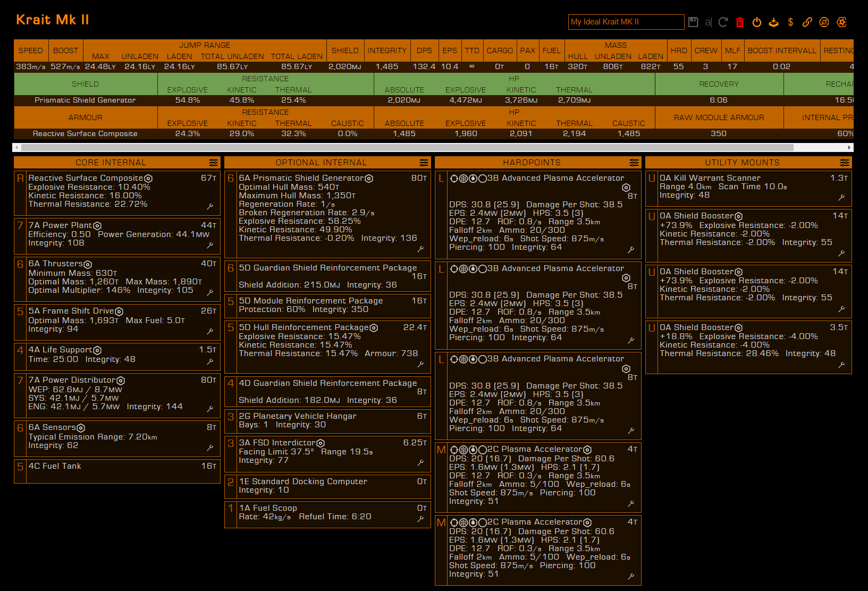This screenshot has height=591, width=868.
Task: Click wrench icon on 6A Prismatic Shield Generator
Action: [421, 249]
